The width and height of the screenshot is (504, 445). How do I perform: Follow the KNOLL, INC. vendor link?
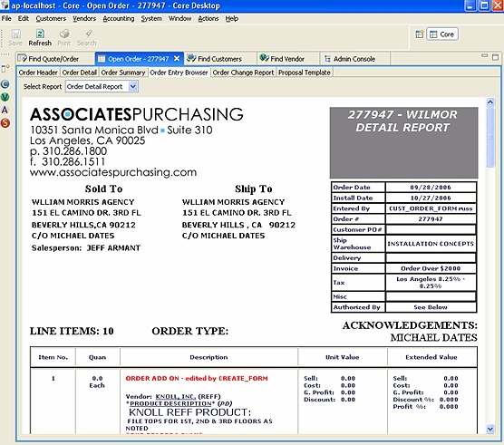[176, 396]
